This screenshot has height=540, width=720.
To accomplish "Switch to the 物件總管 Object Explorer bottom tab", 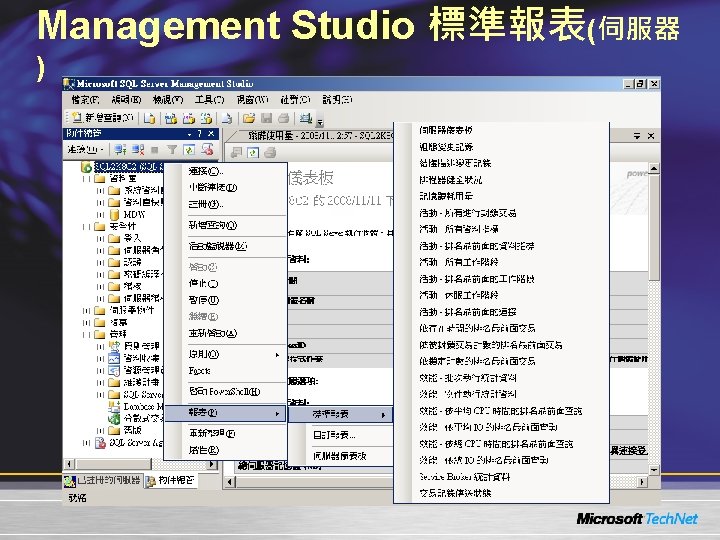I will (171, 481).
